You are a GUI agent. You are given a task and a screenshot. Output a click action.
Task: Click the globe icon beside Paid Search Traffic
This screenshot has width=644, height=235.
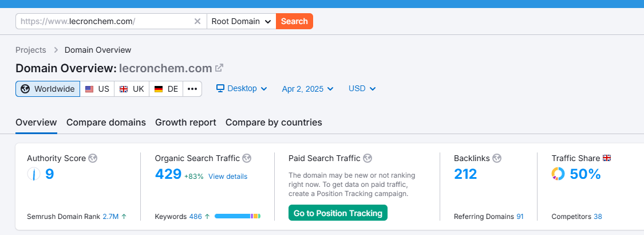pos(368,158)
